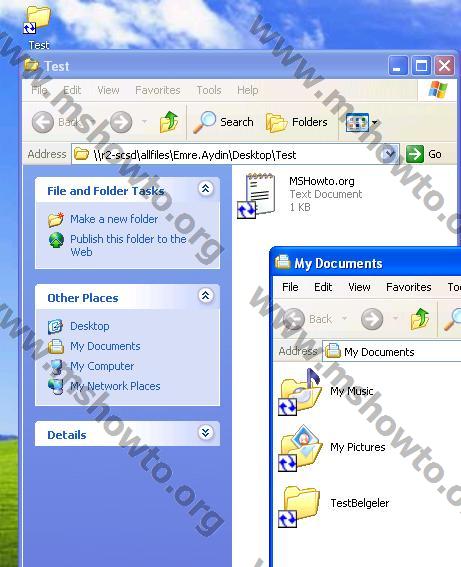The width and height of the screenshot is (461, 567).
Task: Toggle the Folders pane button
Action: tap(297, 122)
